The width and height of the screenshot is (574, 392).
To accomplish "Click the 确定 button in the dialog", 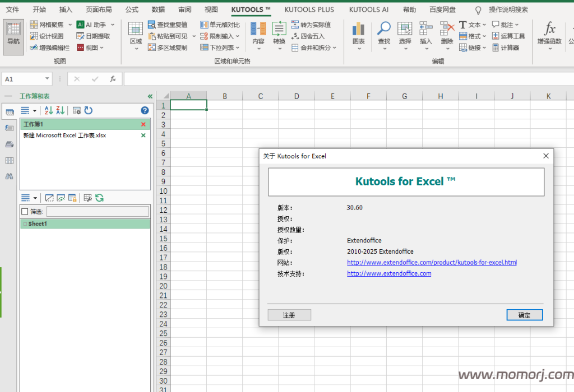I will [x=524, y=315].
